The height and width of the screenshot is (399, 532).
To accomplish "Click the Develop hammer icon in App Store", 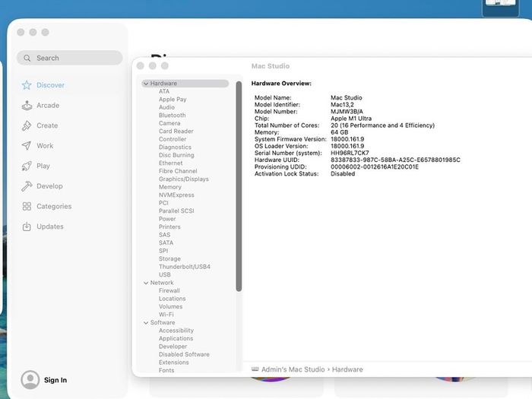I will click(x=27, y=186).
